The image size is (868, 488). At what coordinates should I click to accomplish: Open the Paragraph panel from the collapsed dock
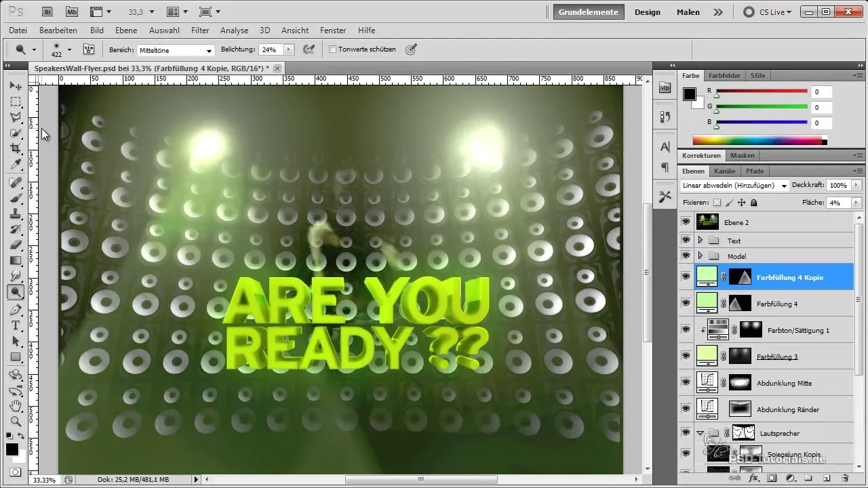pyautogui.click(x=665, y=167)
